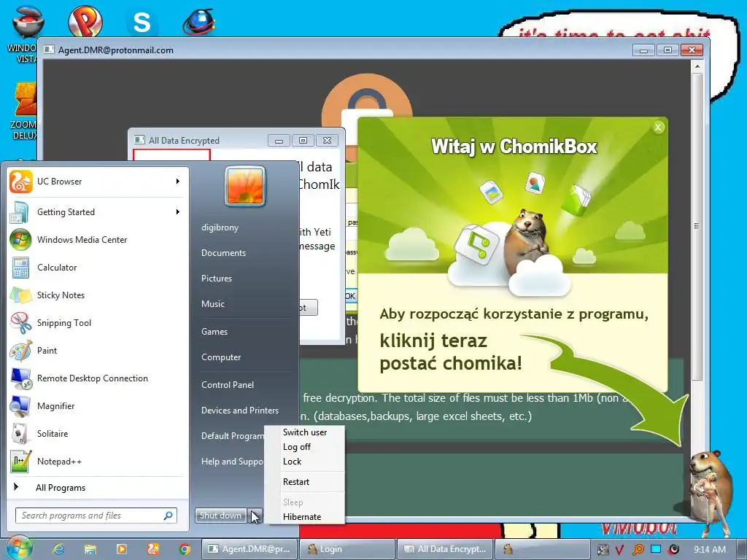Click the 9:14 AM clock
The image size is (747, 560).
point(709,550)
